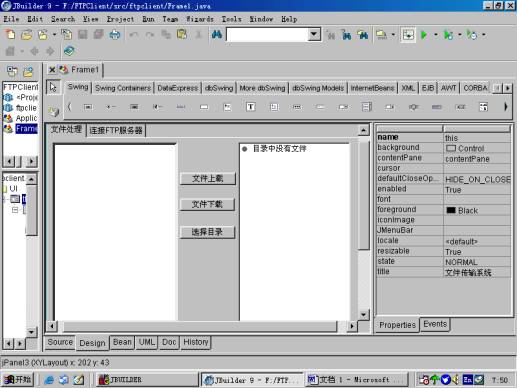Click the foreground Black color swatch
The width and height of the screenshot is (517, 388).
click(451, 210)
